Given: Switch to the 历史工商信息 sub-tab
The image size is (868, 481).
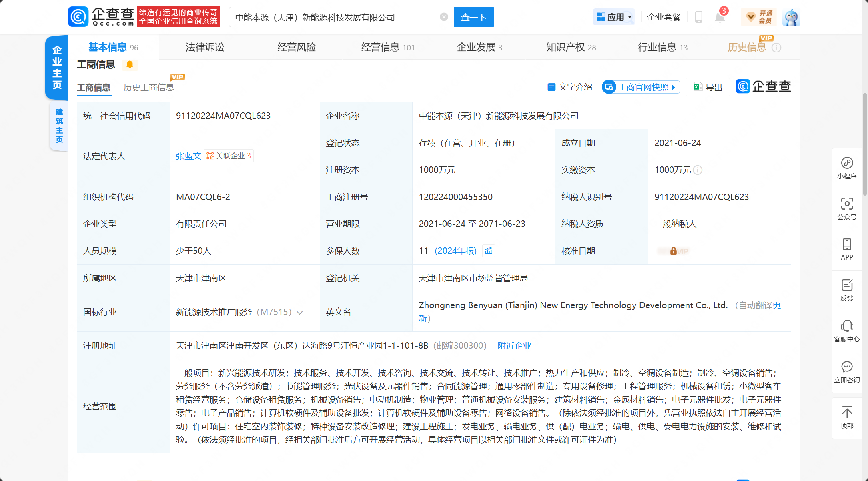Looking at the screenshot, I should point(148,87).
